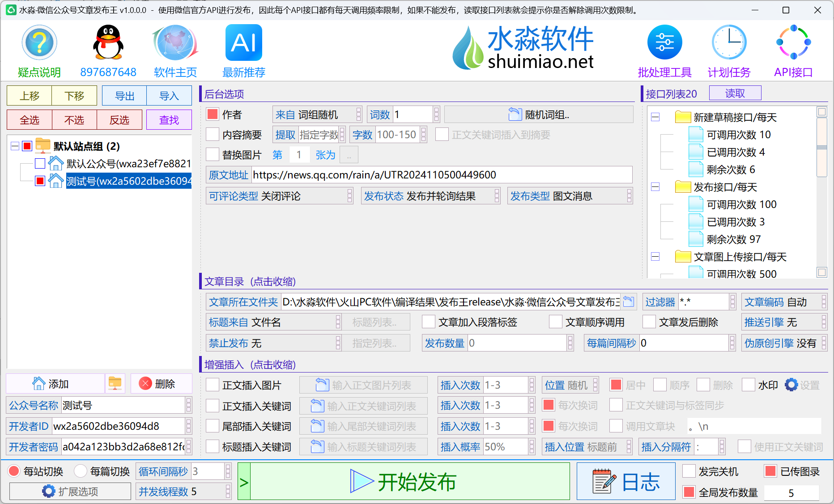Open the 文章编码 dropdown

tap(784, 302)
